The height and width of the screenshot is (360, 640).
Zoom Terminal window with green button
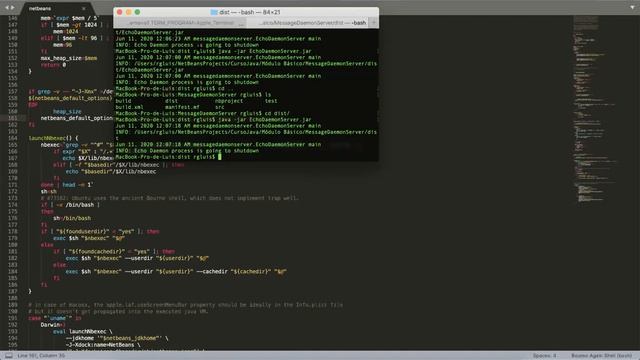tap(138, 12)
